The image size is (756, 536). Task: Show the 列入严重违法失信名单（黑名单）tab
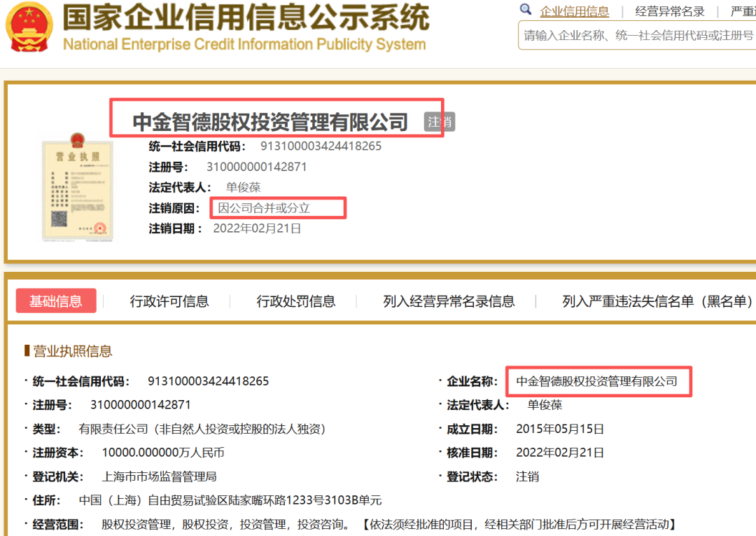[x=657, y=301]
